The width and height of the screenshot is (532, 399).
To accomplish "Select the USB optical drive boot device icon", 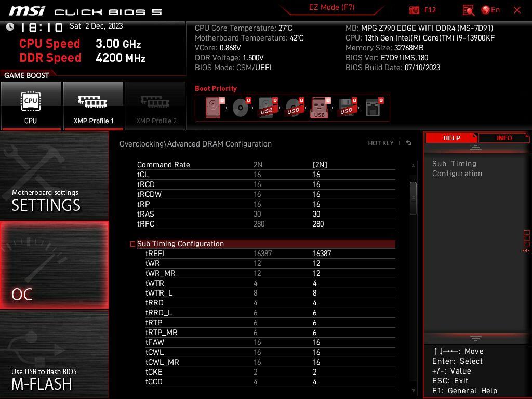I will tap(295, 108).
